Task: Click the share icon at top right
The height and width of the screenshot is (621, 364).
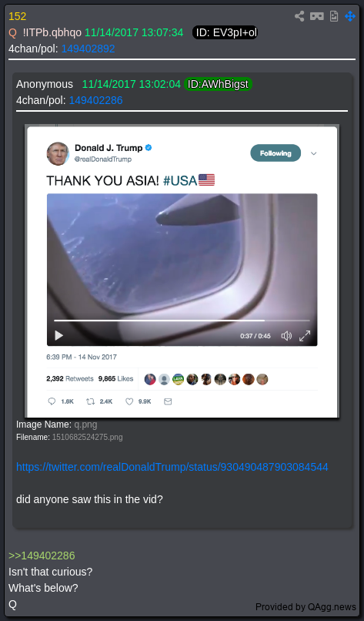Action: pos(299,16)
